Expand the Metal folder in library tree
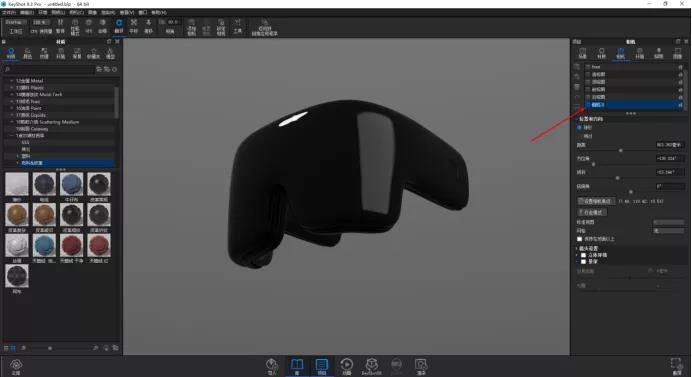The width and height of the screenshot is (692, 377). pyautogui.click(x=12, y=81)
